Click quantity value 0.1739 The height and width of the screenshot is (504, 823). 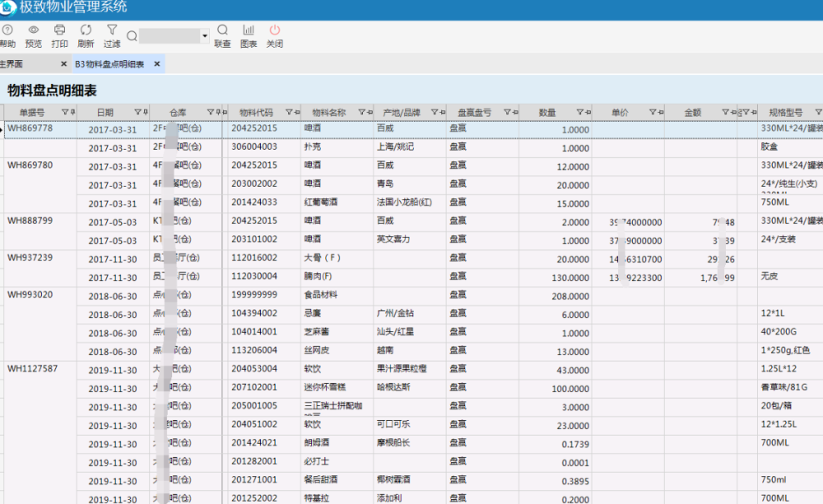pyautogui.click(x=575, y=444)
